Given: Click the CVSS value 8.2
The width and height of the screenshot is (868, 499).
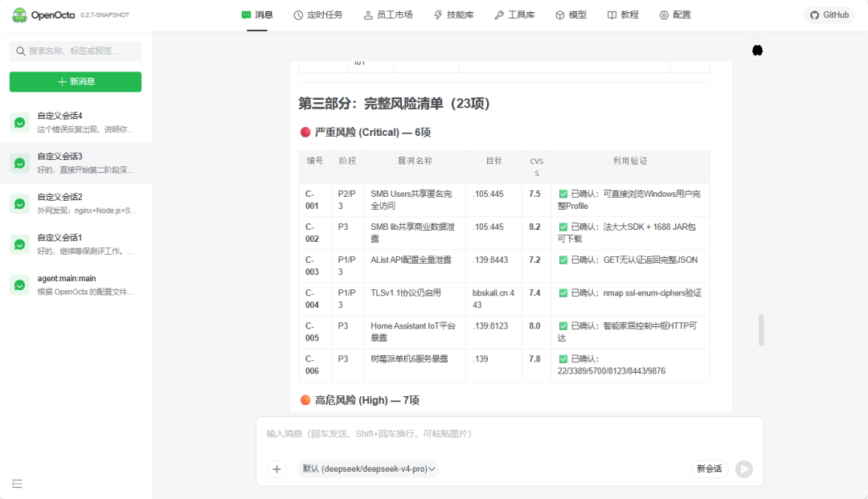Looking at the screenshot, I should click(x=534, y=227).
